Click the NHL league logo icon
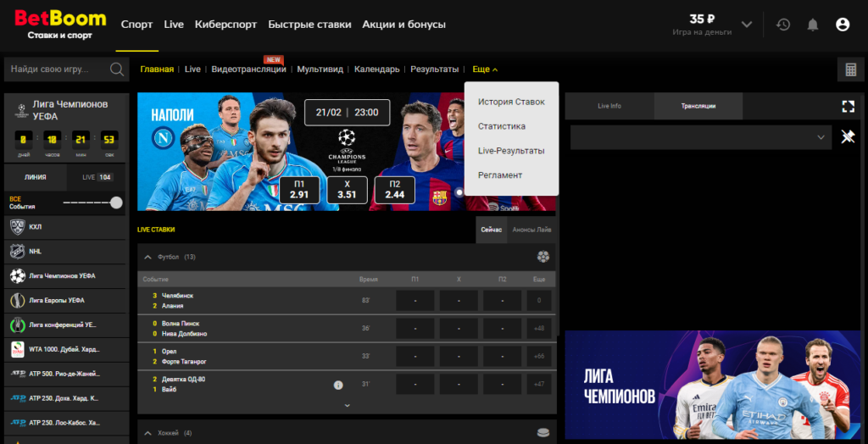868x444 pixels. pos(18,252)
